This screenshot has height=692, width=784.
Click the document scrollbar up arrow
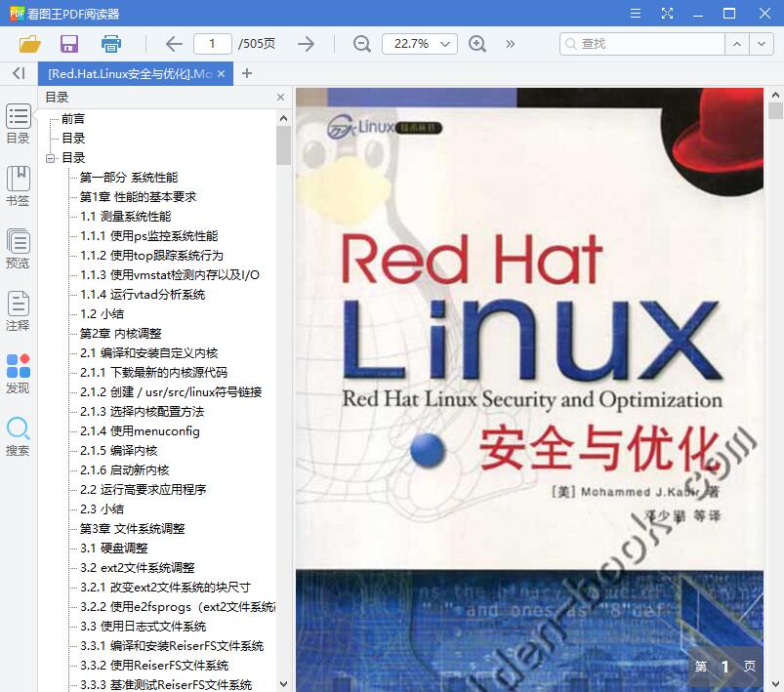pyautogui.click(x=775, y=95)
